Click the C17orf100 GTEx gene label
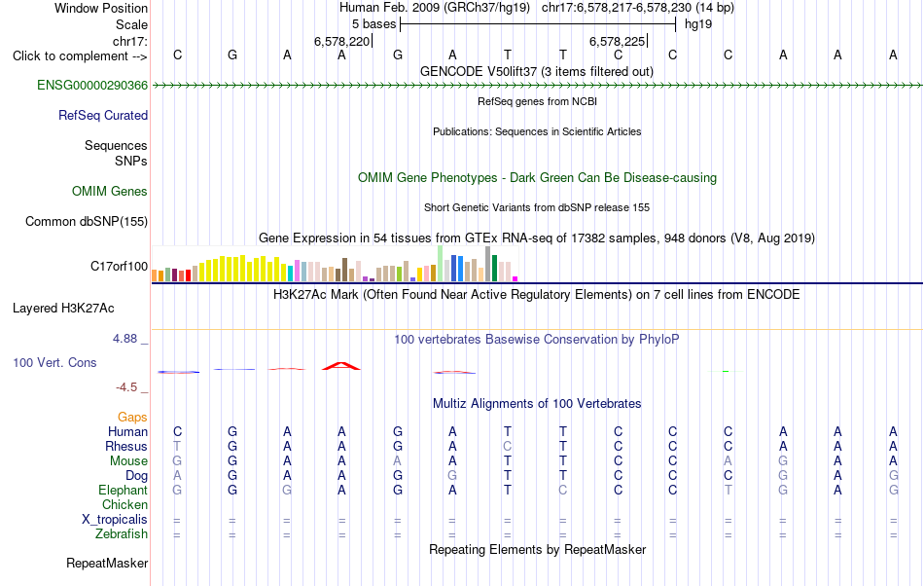This screenshot has height=586, width=924. (x=119, y=267)
